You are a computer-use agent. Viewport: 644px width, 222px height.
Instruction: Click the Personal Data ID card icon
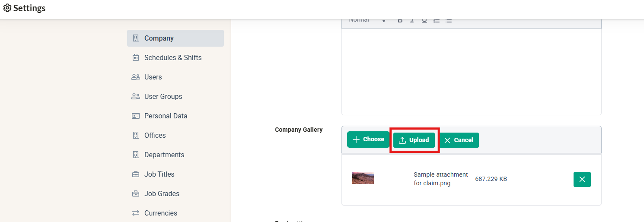coord(136,116)
